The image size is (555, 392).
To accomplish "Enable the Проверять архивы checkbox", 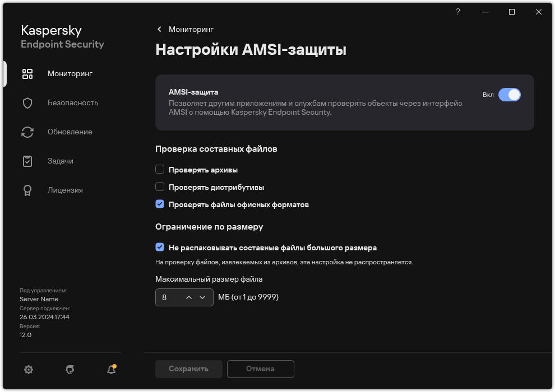I will coord(160,169).
